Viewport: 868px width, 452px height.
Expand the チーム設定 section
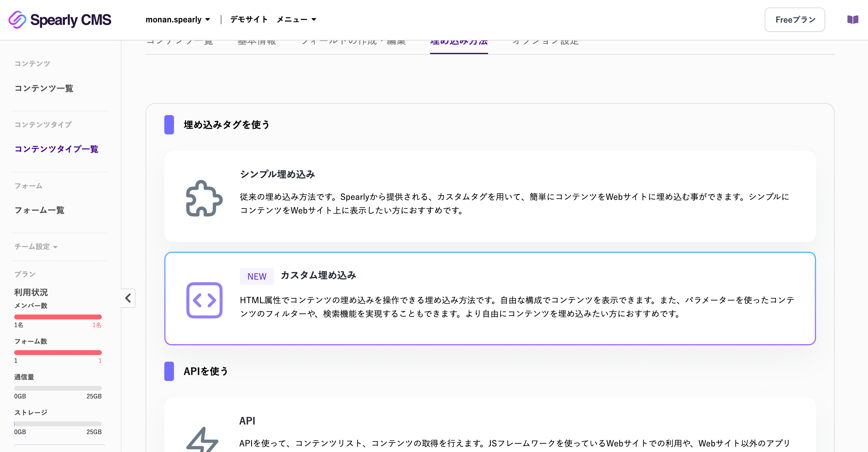36,246
